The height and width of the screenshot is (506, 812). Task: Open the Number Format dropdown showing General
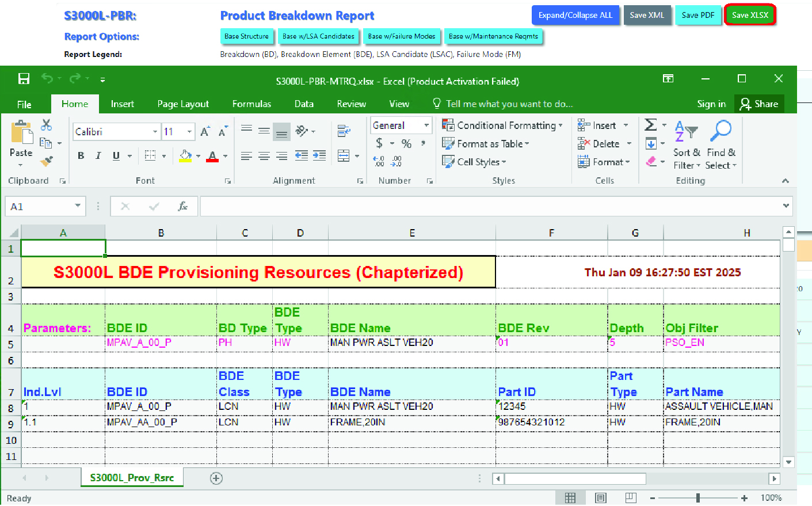(425, 125)
